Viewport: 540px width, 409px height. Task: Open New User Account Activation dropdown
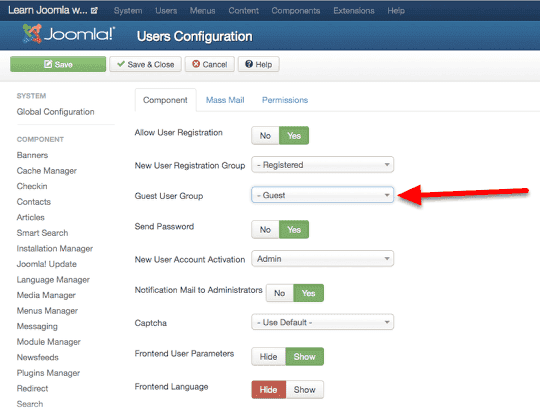click(323, 259)
